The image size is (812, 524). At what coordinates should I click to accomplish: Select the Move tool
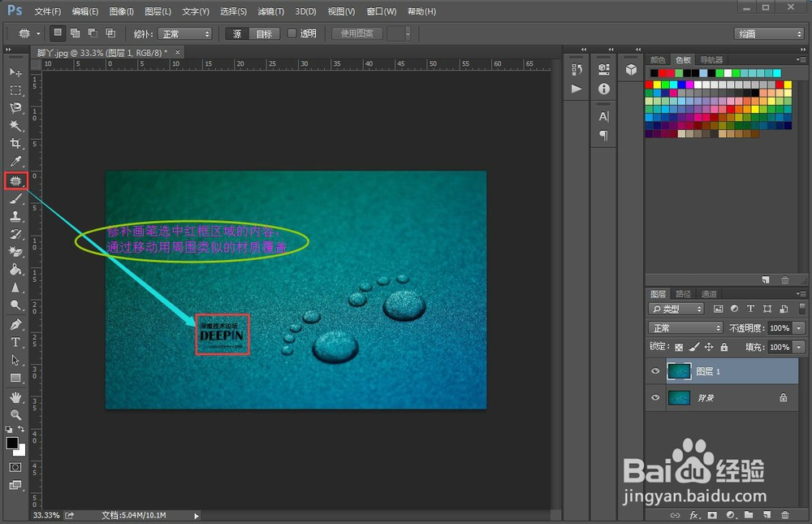tap(15, 72)
